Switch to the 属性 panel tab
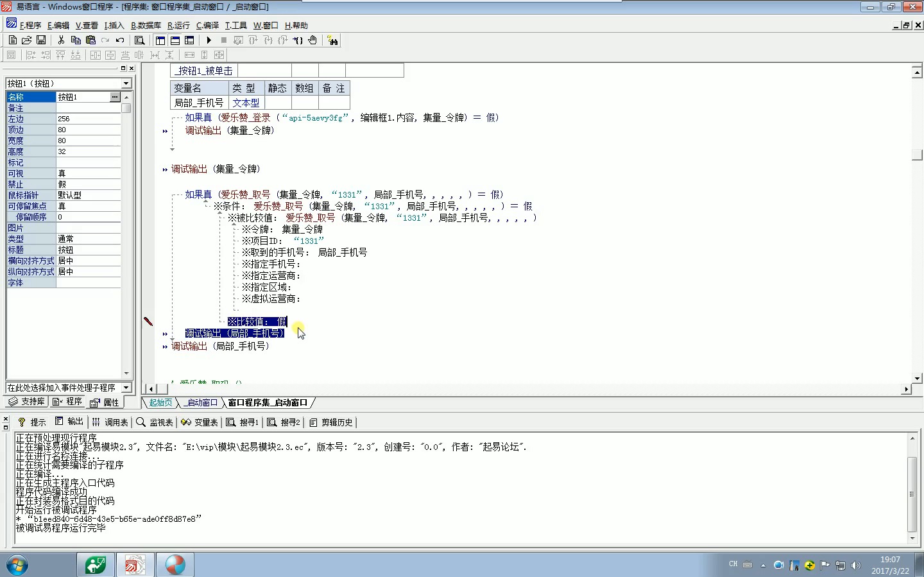This screenshot has width=924, height=577. [x=105, y=402]
